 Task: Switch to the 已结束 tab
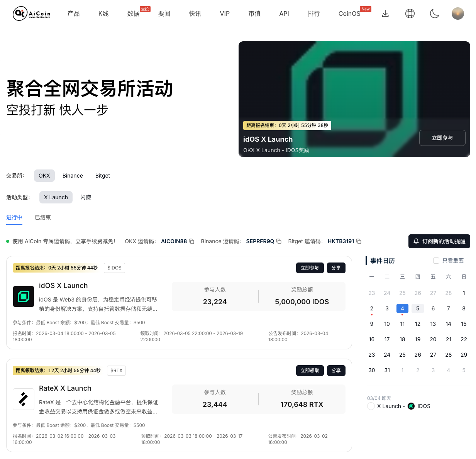42,217
